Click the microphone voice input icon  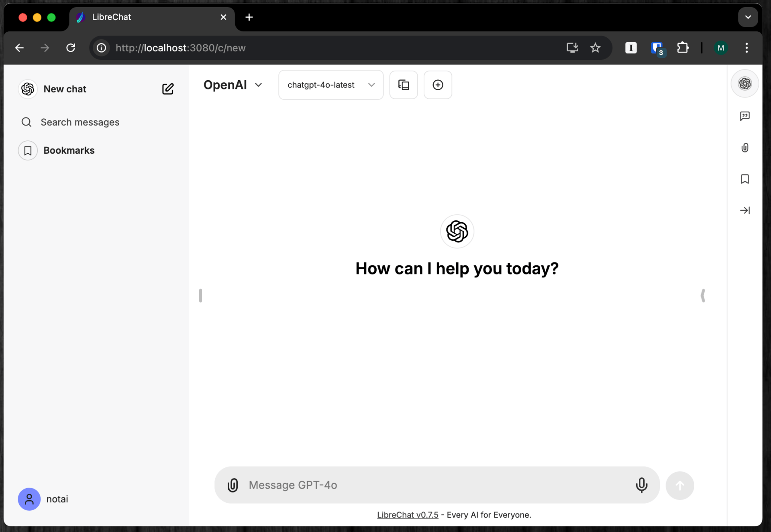pos(641,485)
